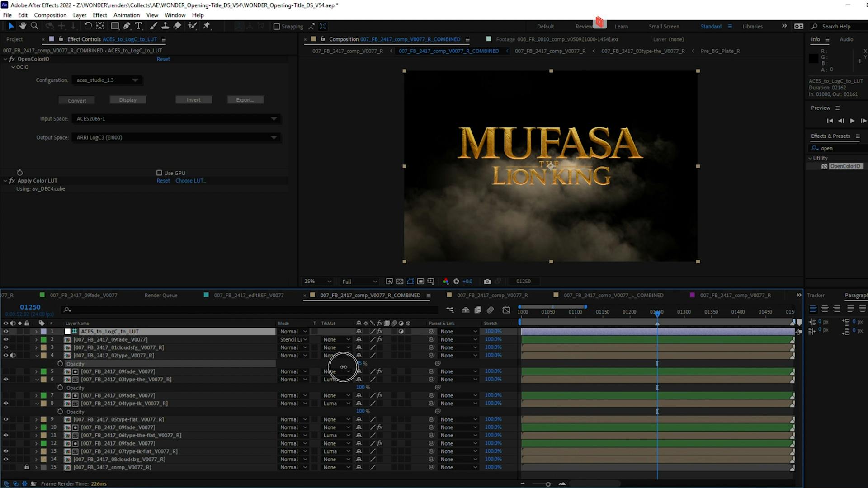The image size is (868, 488).
Task: Expand layer 9 05type-flat twirl arrow
Action: (36, 419)
